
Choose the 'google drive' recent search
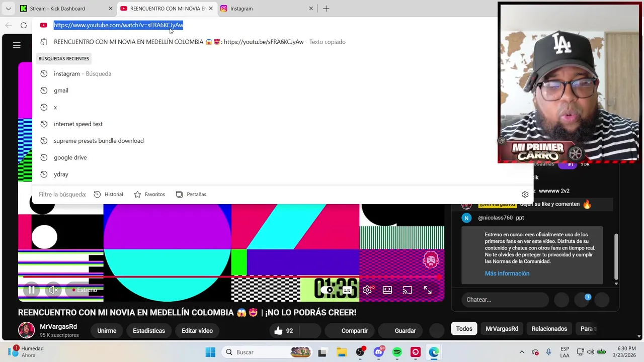pyautogui.click(x=283, y=157)
